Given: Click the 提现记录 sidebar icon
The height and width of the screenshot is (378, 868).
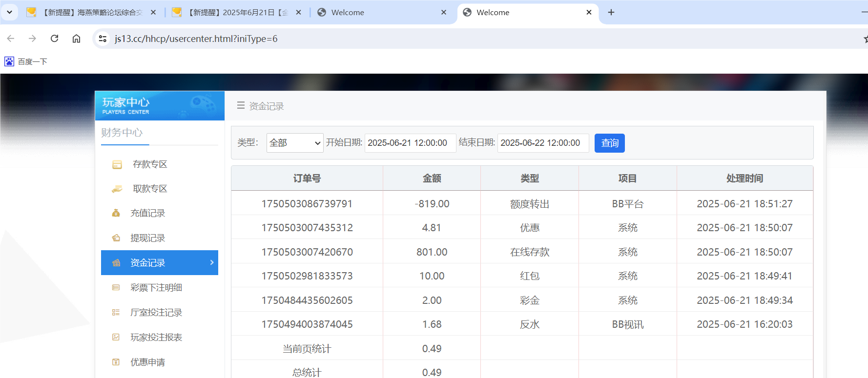Looking at the screenshot, I should coord(116,238).
